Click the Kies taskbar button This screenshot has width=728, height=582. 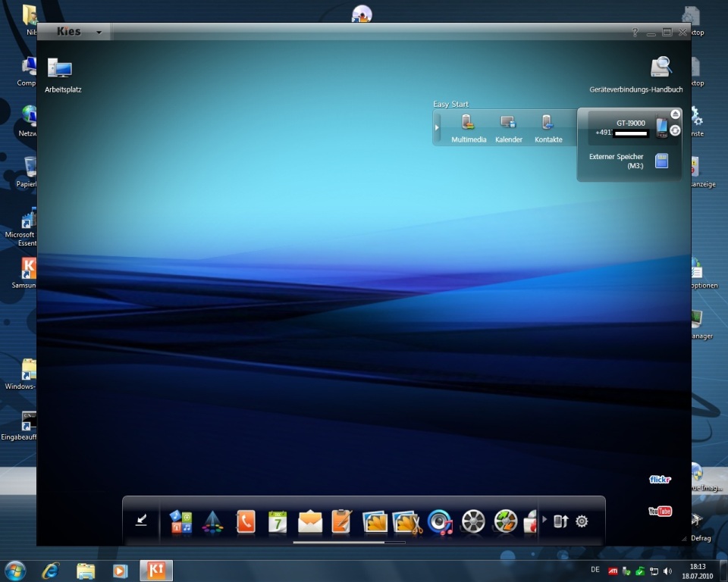pyautogui.click(x=156, y=571)
